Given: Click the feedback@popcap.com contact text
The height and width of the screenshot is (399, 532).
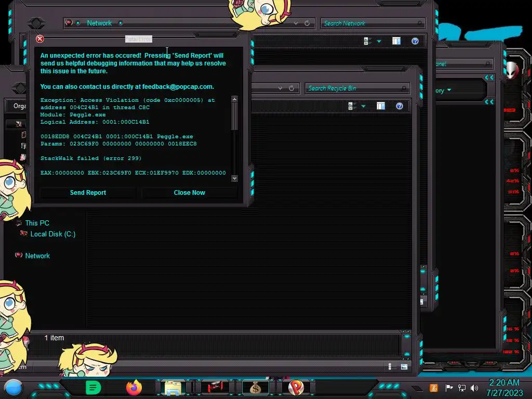Looking at the screenshot, I should (177, 87).
